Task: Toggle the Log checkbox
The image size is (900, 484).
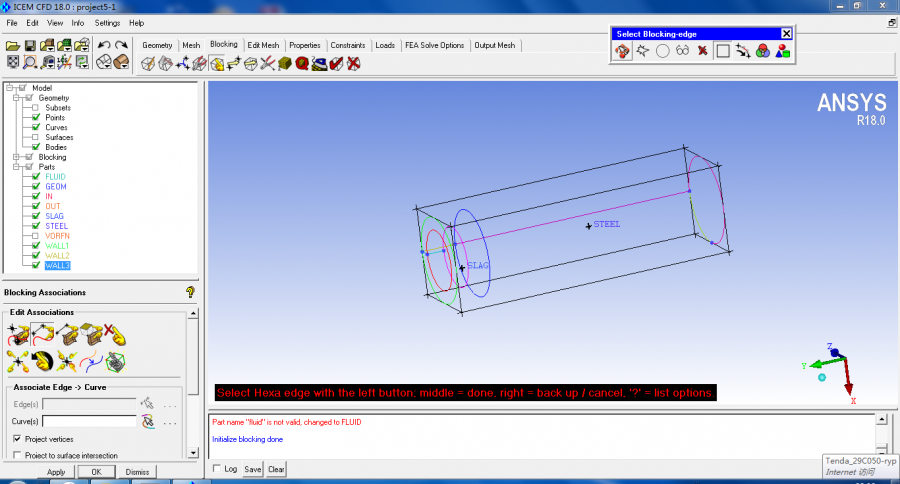Action: click(216, 468)
